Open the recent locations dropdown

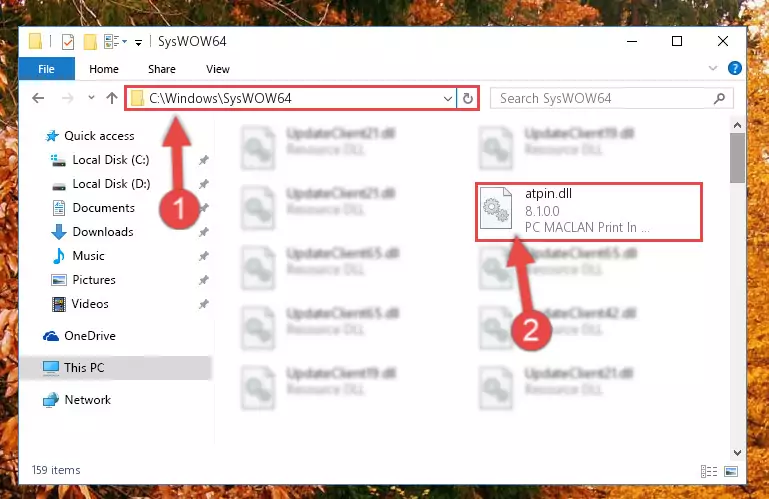pyautogui.click(x=91, y=98)
